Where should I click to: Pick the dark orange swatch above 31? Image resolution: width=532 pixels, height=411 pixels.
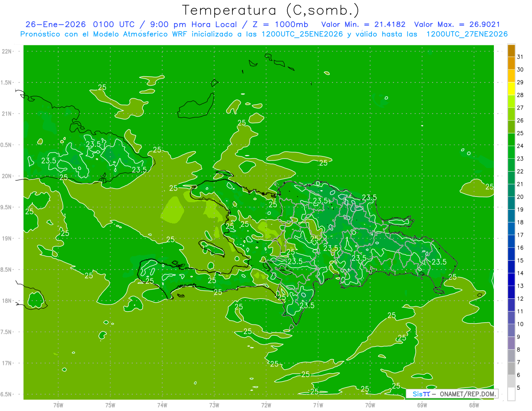click(511, 51)
